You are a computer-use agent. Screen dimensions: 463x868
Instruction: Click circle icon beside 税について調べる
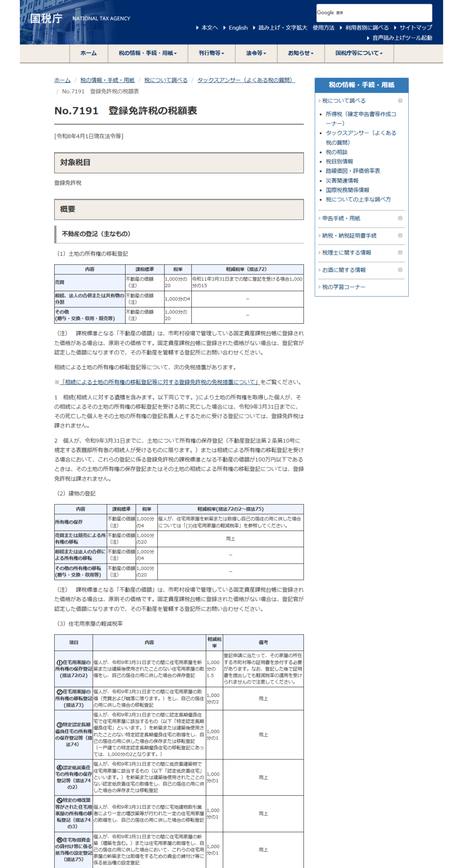click(x=400, y=101)
